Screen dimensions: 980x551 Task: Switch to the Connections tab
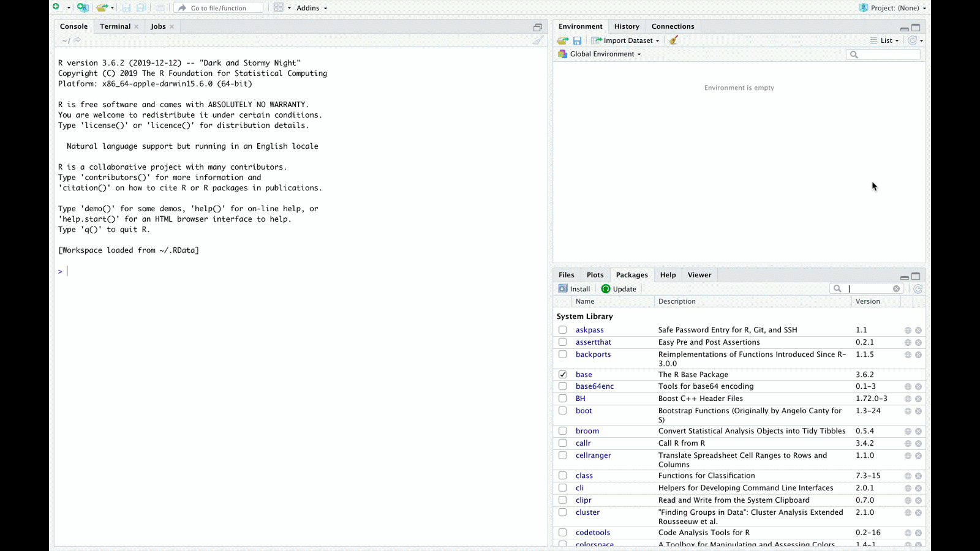(x=673, y=26)
